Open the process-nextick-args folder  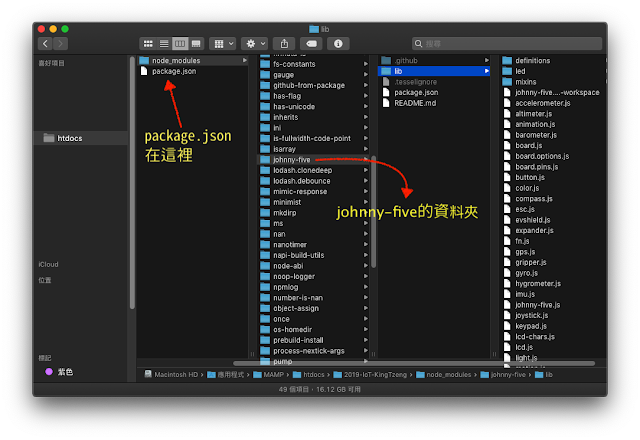[x=314, y=351]
